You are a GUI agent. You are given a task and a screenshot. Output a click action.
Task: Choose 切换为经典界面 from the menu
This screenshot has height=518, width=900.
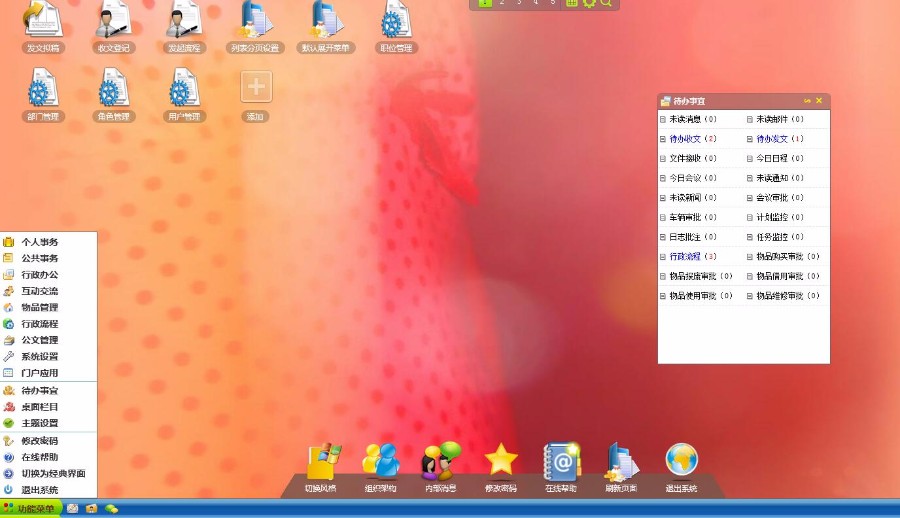[x=53, y=473]
